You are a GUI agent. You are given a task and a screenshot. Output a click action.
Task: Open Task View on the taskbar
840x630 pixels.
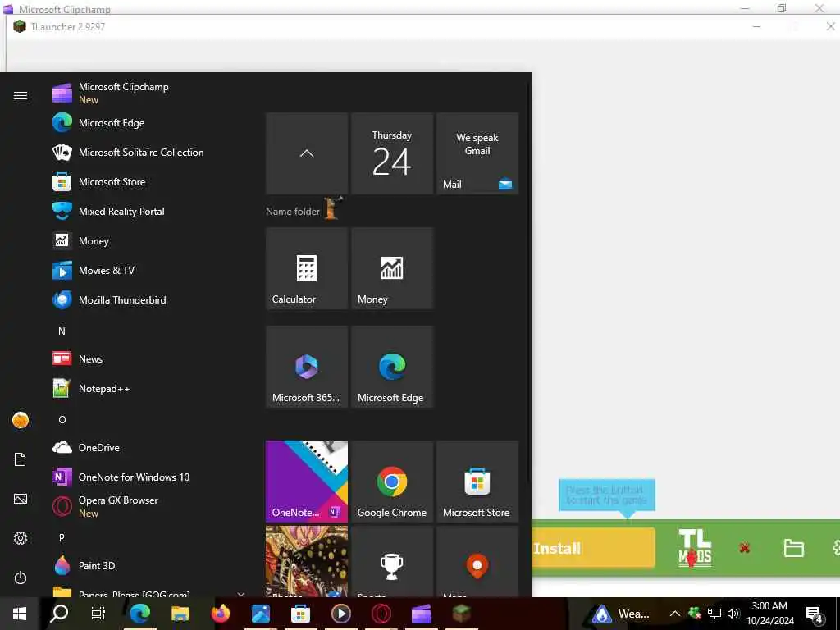(x=98, y=614)
